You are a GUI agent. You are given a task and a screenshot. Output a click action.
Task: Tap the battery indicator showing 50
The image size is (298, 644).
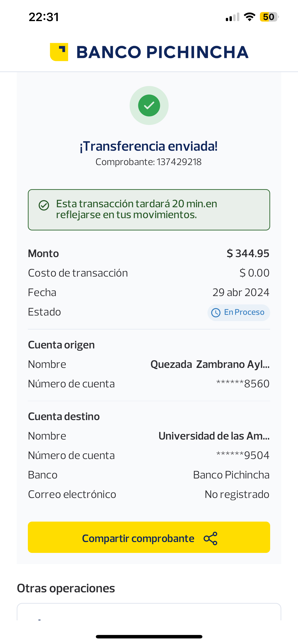(269, 17)
